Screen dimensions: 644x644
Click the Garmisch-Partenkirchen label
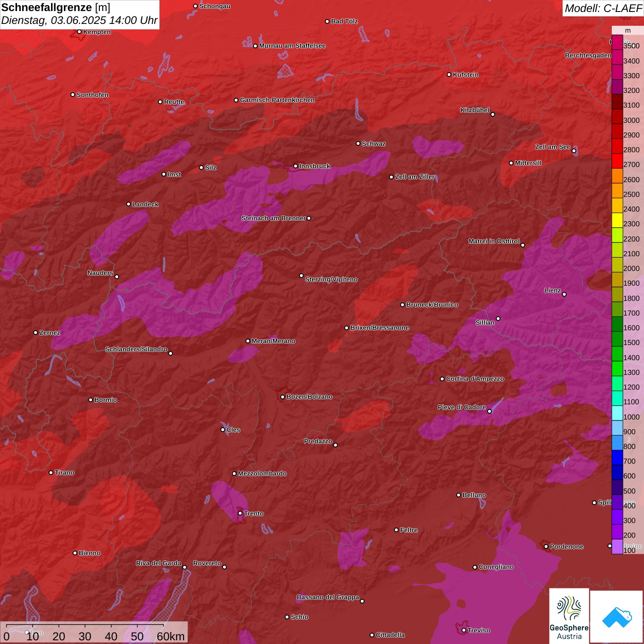click(277, 100)
